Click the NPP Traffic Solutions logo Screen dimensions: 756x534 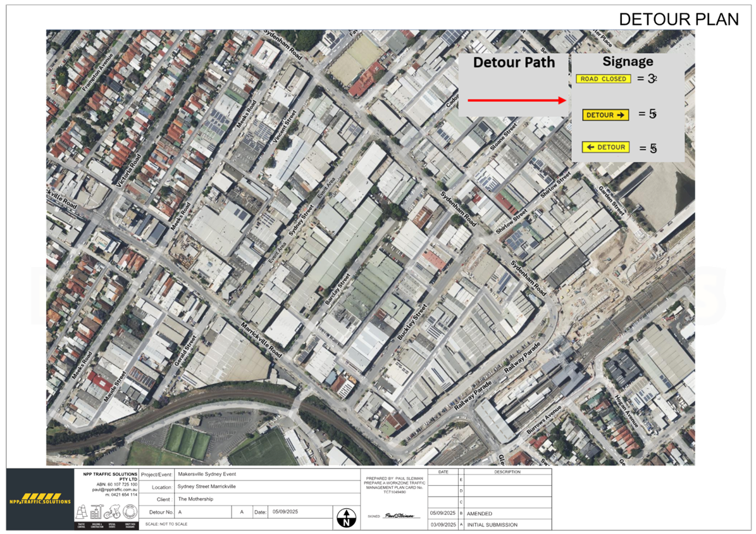click(x=41, y=500)
